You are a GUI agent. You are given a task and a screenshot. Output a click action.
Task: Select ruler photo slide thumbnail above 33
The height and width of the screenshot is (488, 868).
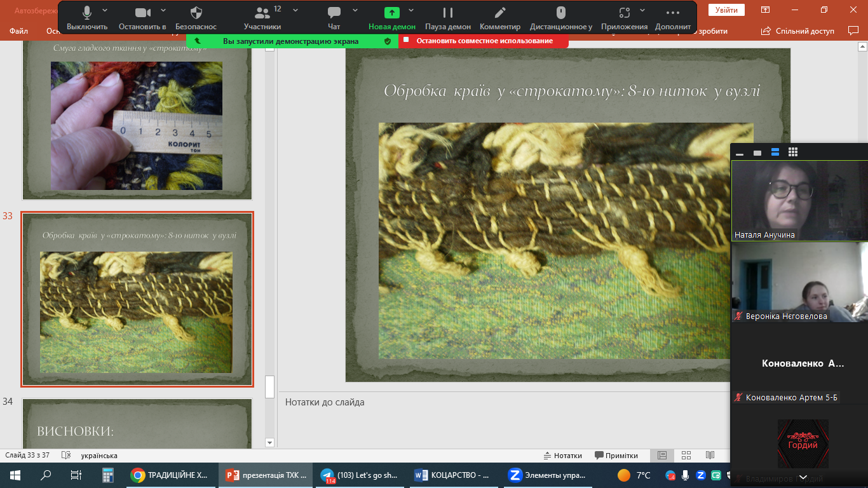tap(137, 121)
